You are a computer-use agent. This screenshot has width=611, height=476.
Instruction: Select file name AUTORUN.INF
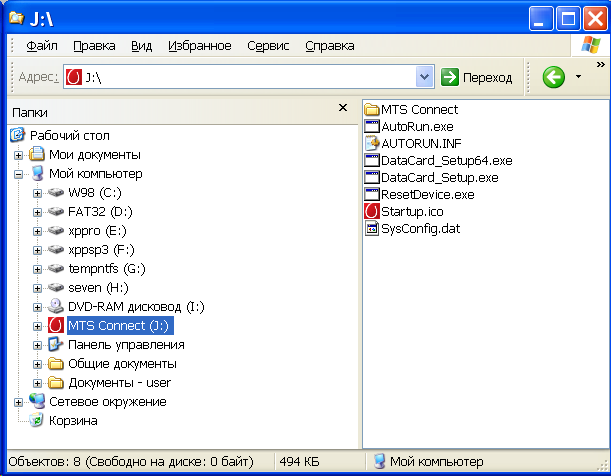coord(421,144)
